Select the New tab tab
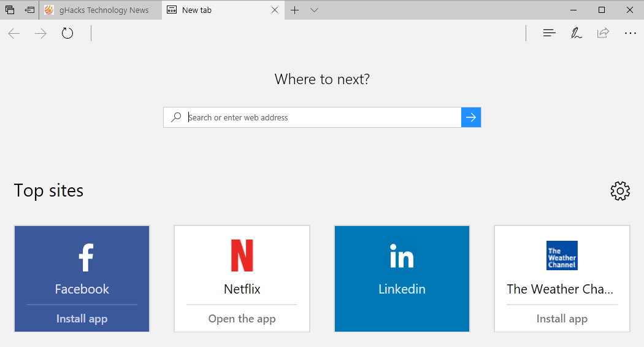The image size is (644, 347). tap(223, 10)
